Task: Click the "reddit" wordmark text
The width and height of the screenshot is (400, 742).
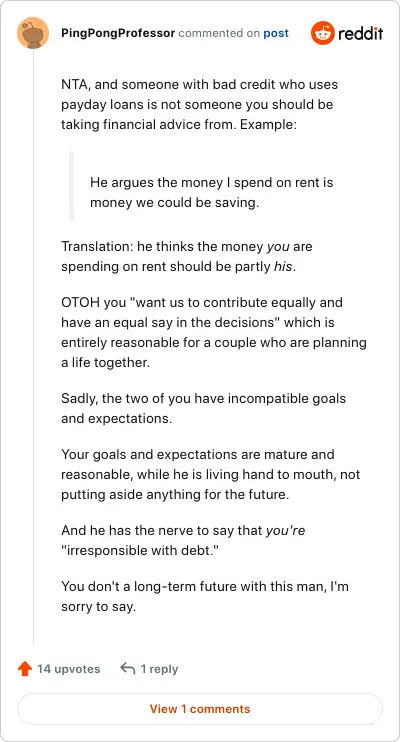Action: 361,34
